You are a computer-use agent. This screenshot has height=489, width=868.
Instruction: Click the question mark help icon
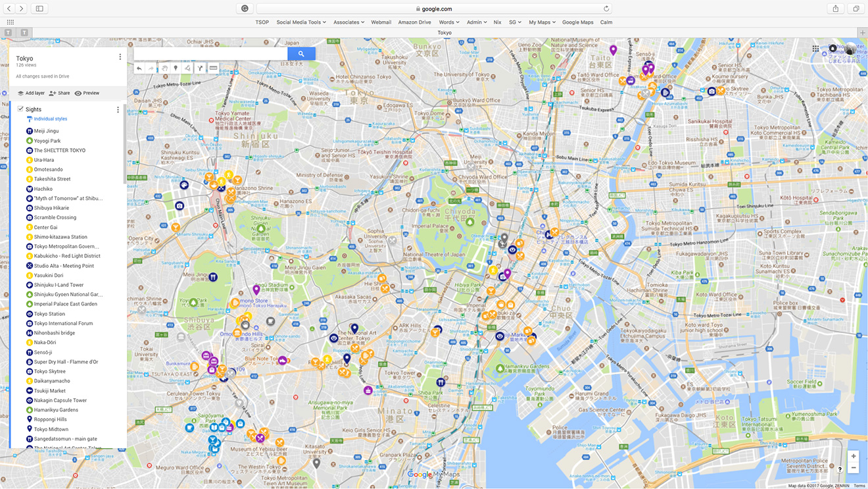click(840, 469)
